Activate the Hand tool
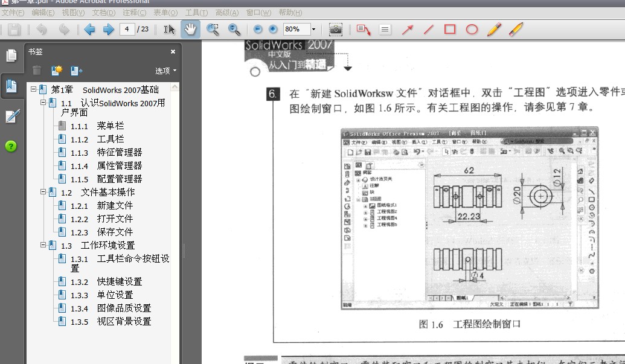625x364 pixels. click(x=190, y=30)
